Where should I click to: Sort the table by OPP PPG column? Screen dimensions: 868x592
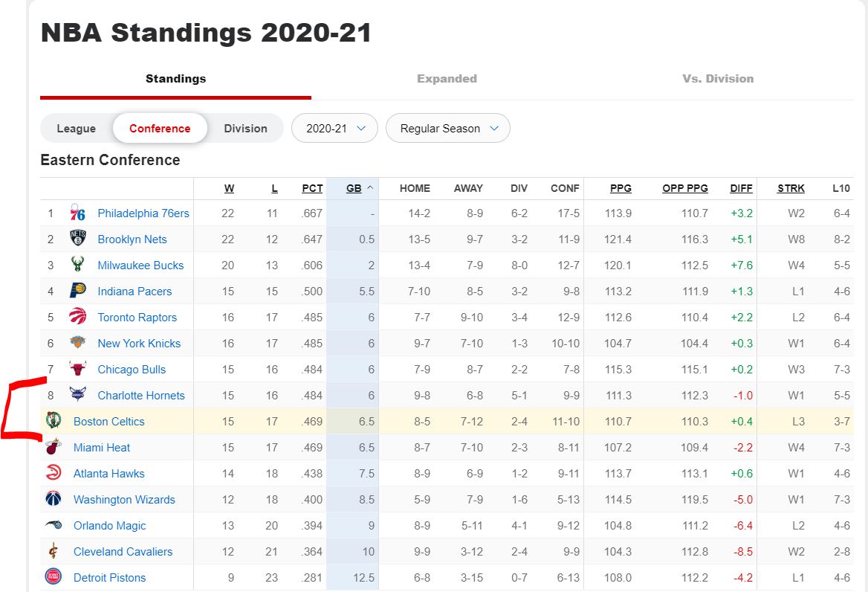tap(685, 188)
